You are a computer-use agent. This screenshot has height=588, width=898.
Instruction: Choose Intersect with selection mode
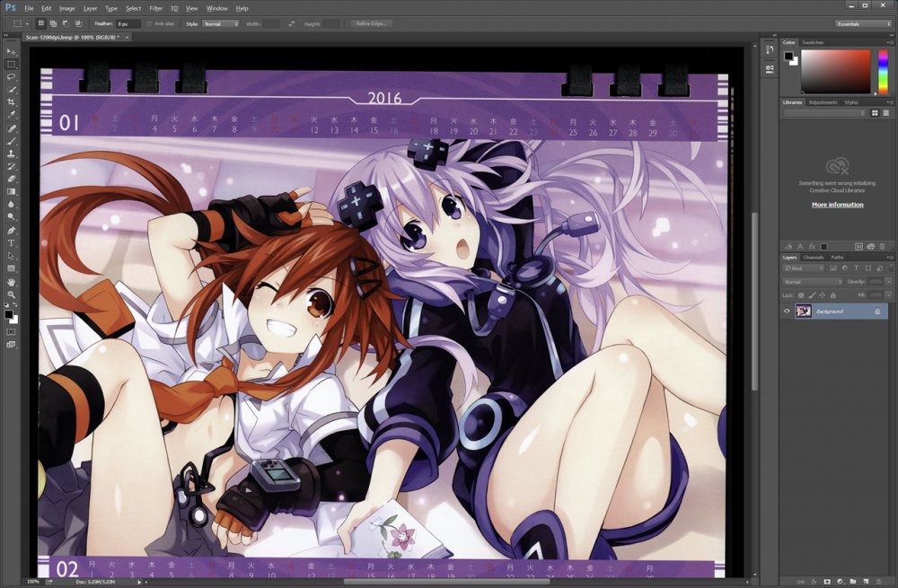pos(78,24)
